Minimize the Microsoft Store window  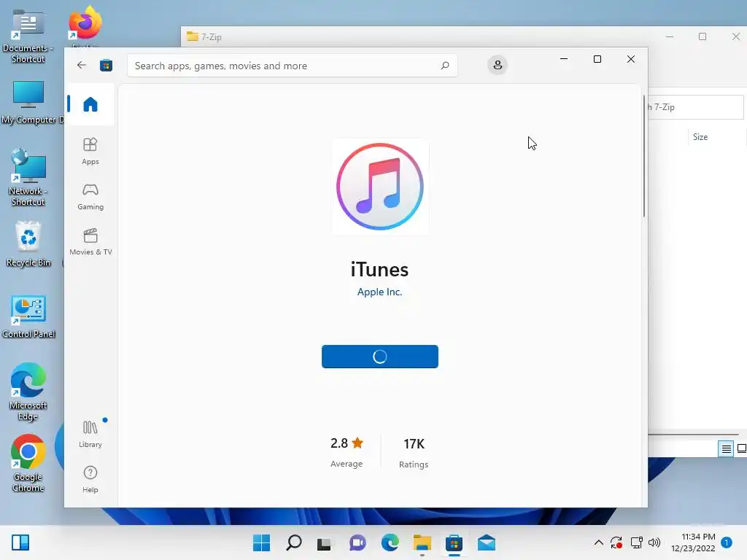(x=564, y=59)
